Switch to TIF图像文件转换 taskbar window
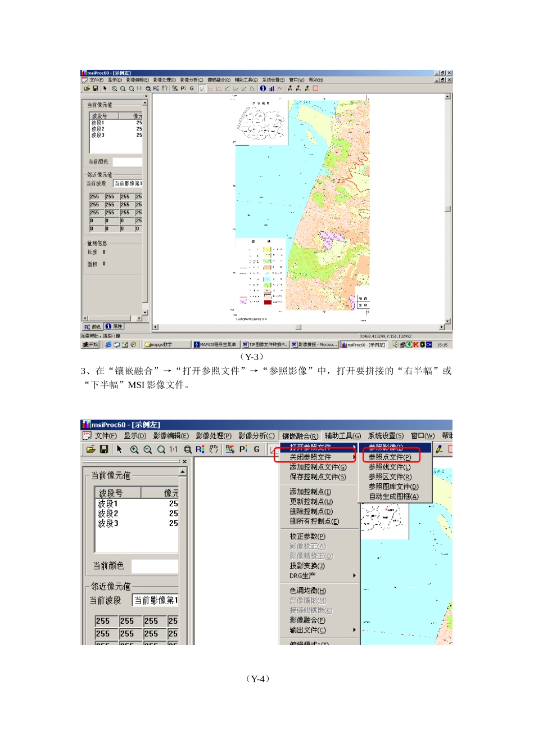This screenshot has height=756, width=534. tap(265, 345)
